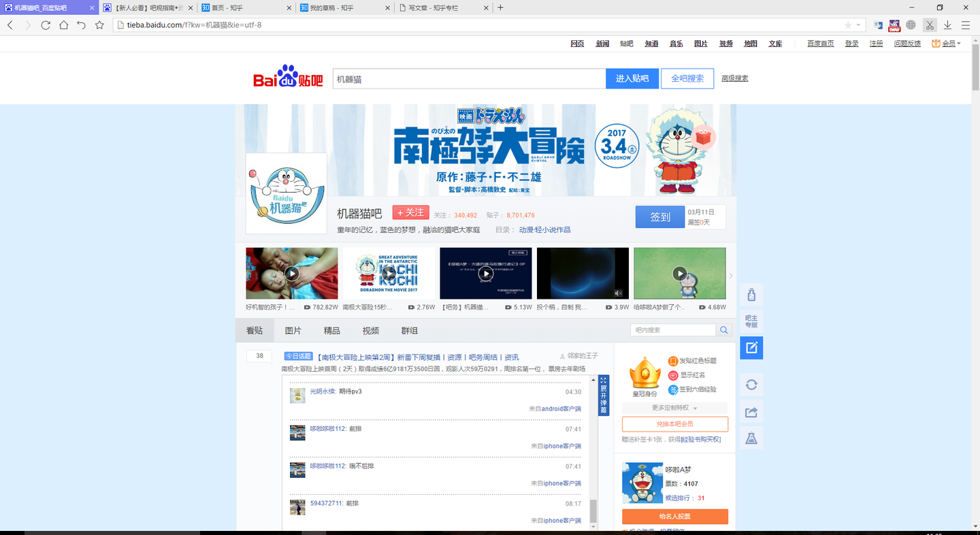Click the favorites star left of address bar

coord(99,25)
